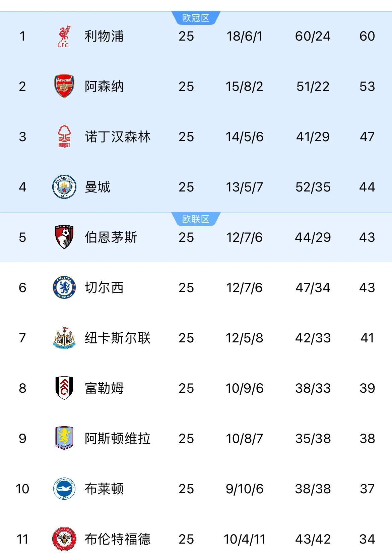Open team page for 阿森纳
The width and height of the screenshot is (392, 556).
click(104, 87)
